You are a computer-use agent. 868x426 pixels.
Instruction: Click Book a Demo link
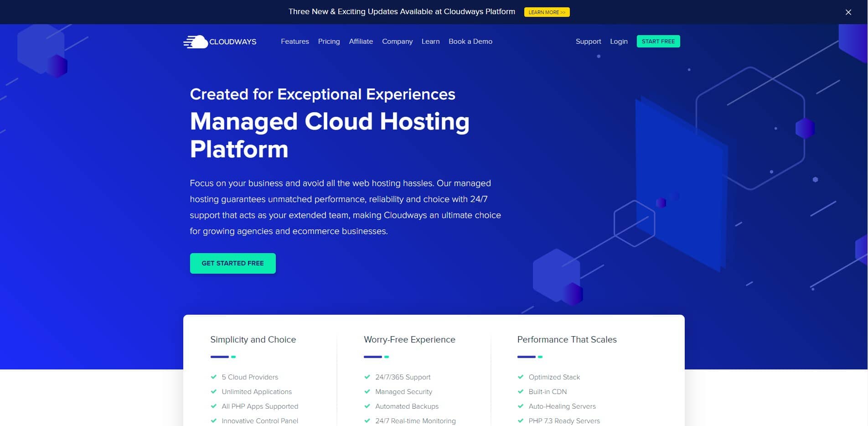470,42
